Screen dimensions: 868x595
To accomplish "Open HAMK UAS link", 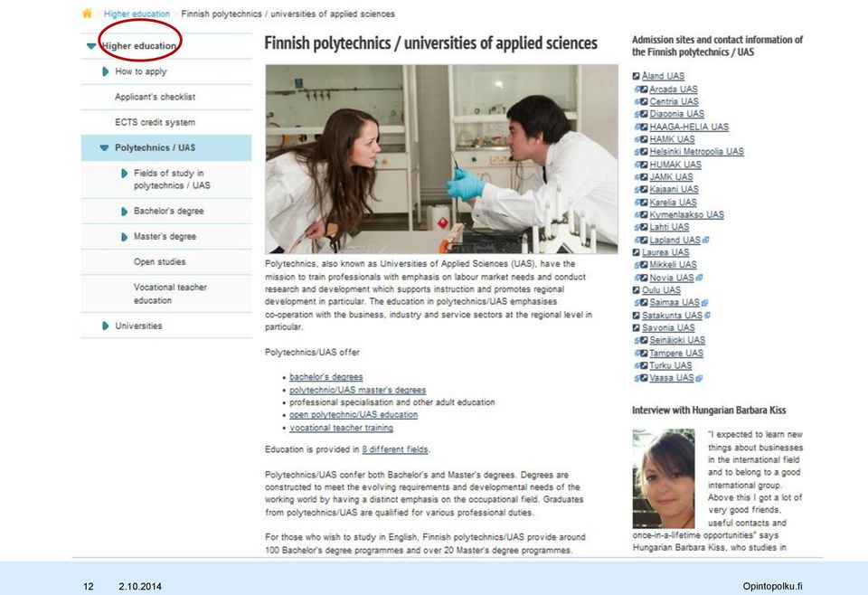I will point(672,139).
